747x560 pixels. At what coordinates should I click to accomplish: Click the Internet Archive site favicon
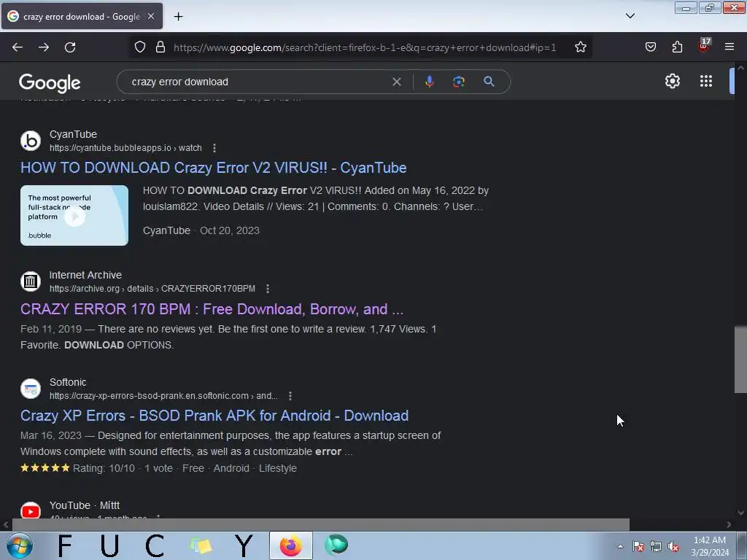tap(31, 281)
